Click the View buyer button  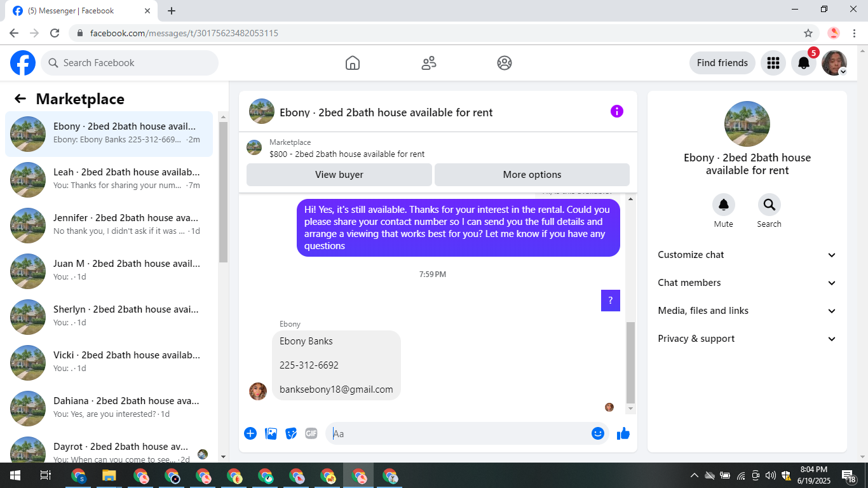click(x=339, y=175)
